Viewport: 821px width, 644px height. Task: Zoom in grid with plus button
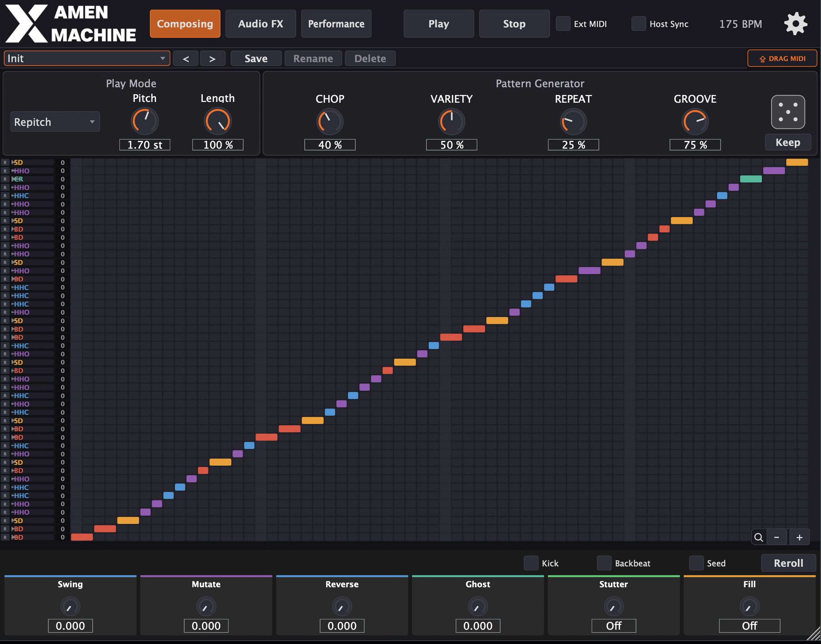click(799, 537)
